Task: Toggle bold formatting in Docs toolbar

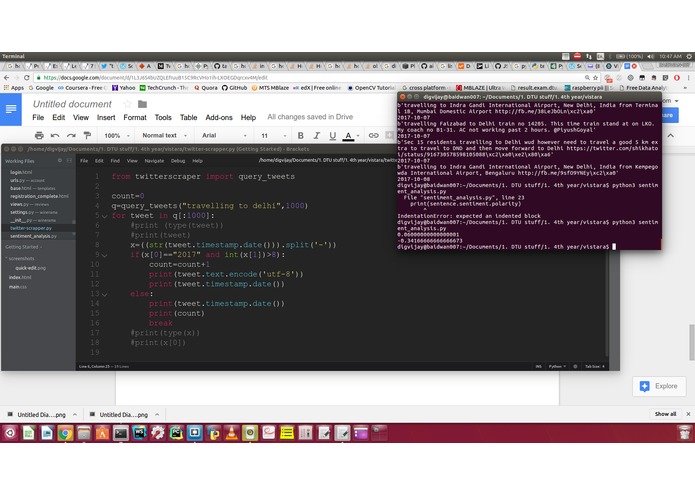Action: point(301,135)
